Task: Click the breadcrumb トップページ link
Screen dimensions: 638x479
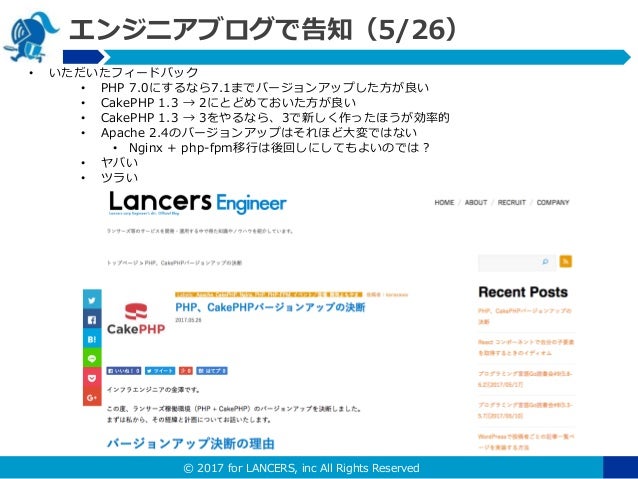Action: (120, 263)
